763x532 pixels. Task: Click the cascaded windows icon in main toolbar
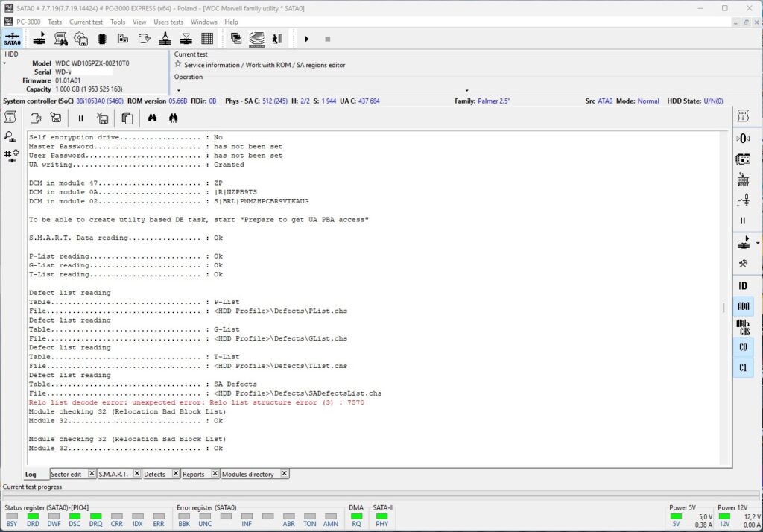(x=236, y=39)
